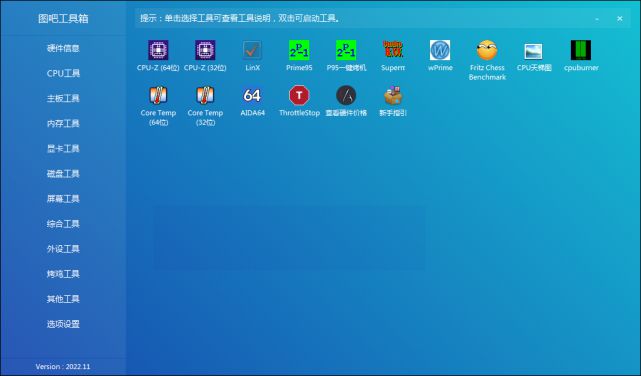Open the 新手指引 box icon
Screen dimensions: 641x376
click(393, 96)
